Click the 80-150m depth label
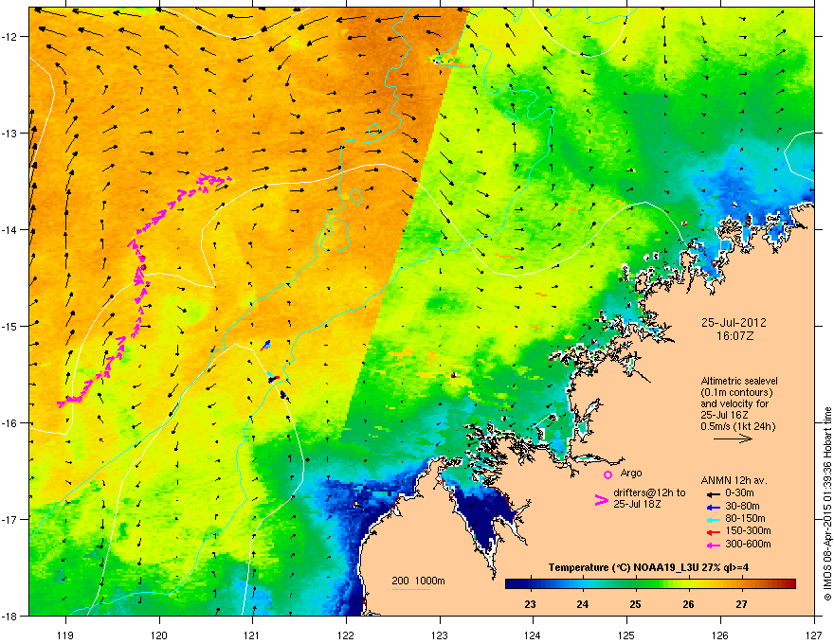The width and height of the screenshot is (834, 644). click(745, 519)
